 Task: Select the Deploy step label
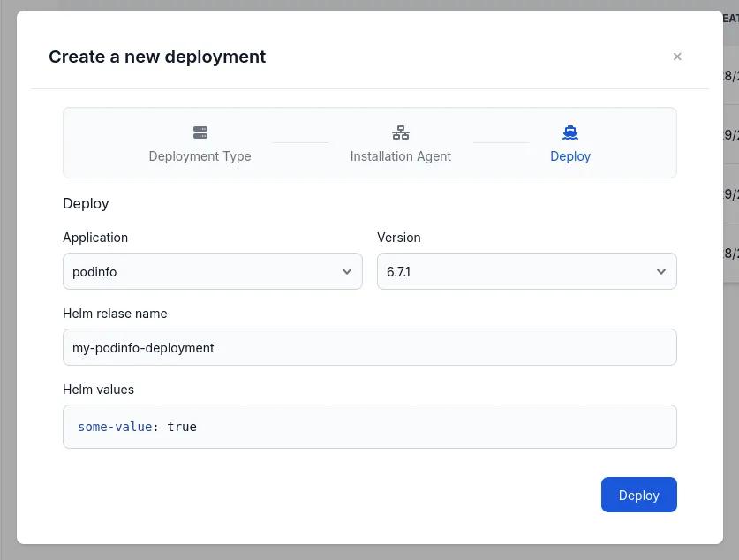pos(570,156)
